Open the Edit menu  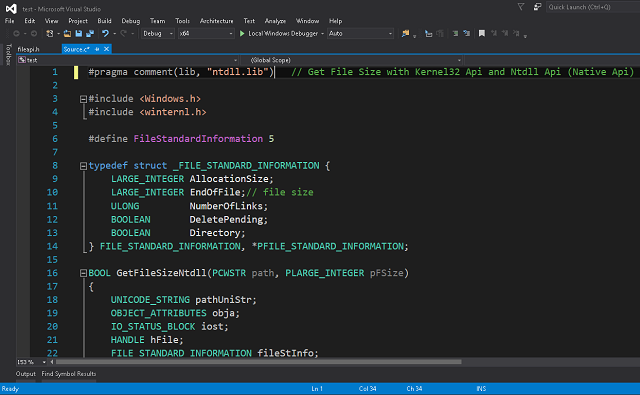[29, 21]
